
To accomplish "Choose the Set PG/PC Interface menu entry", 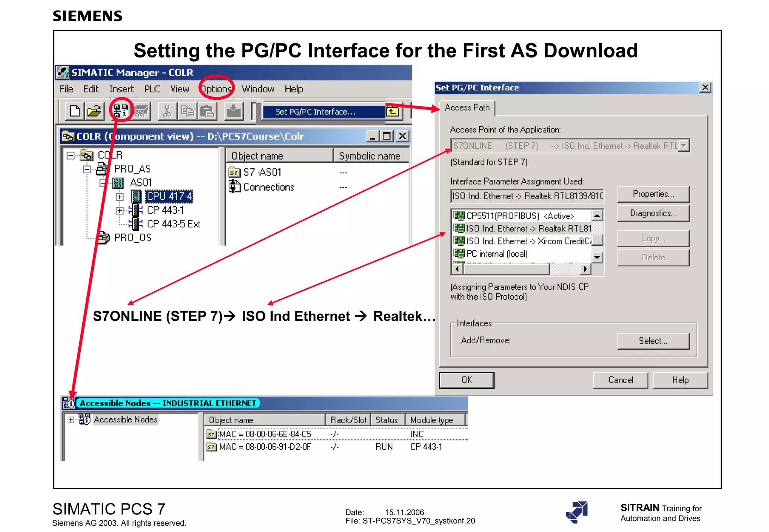I will 324,112.
